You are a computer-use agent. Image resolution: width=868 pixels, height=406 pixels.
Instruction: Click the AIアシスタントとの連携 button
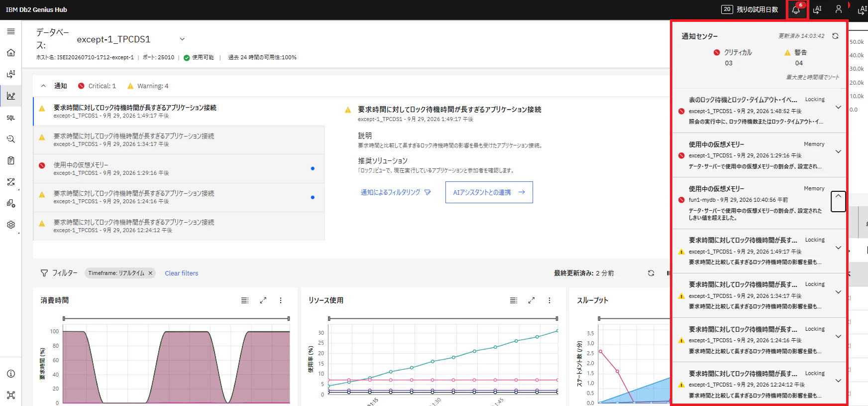[489, 192]
